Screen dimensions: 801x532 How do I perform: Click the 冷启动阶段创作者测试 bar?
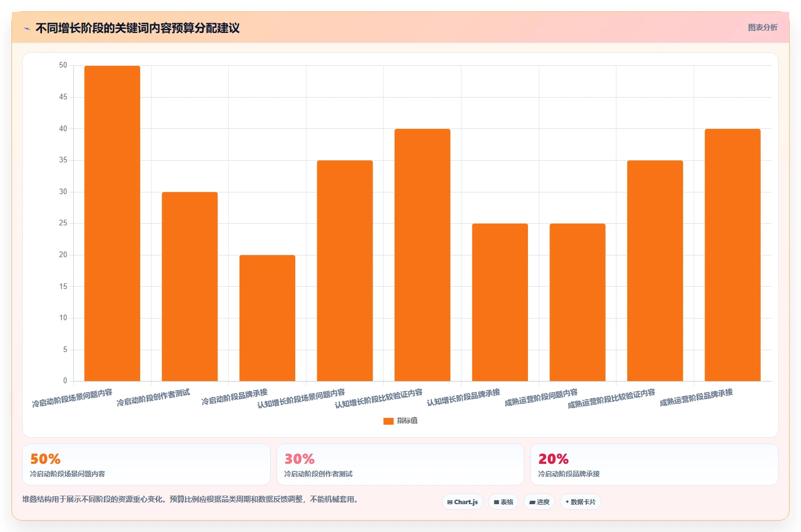point(190,287)
